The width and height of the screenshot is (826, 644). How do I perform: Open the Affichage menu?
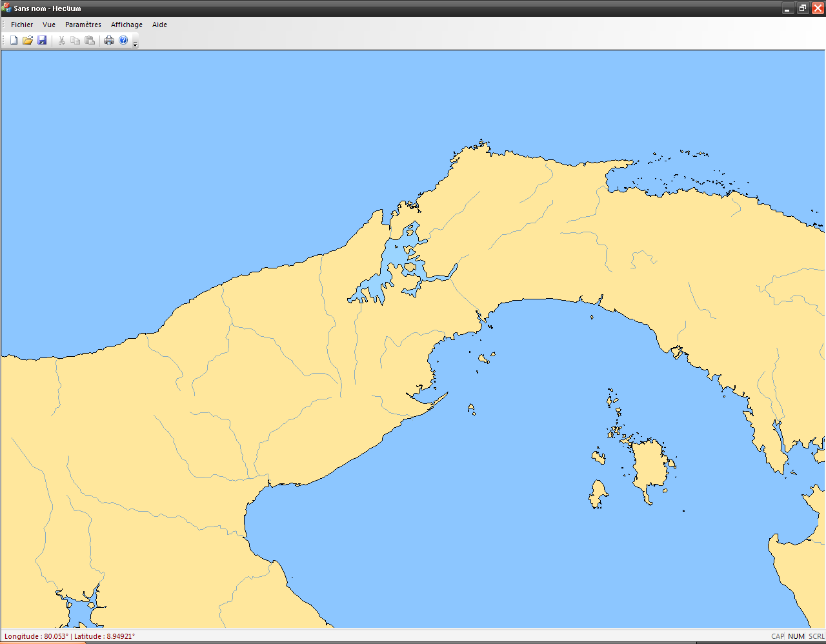pyautogui.click(x=126, y=25)
